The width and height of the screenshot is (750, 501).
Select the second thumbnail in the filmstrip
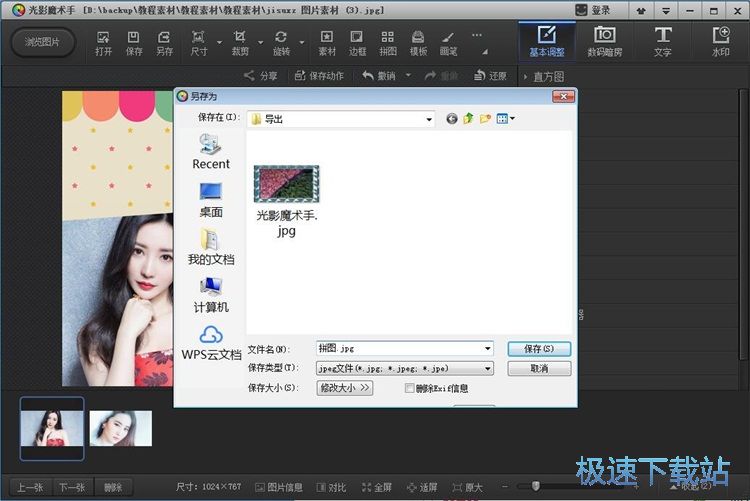pyautogui.click(x=121, y=428)
